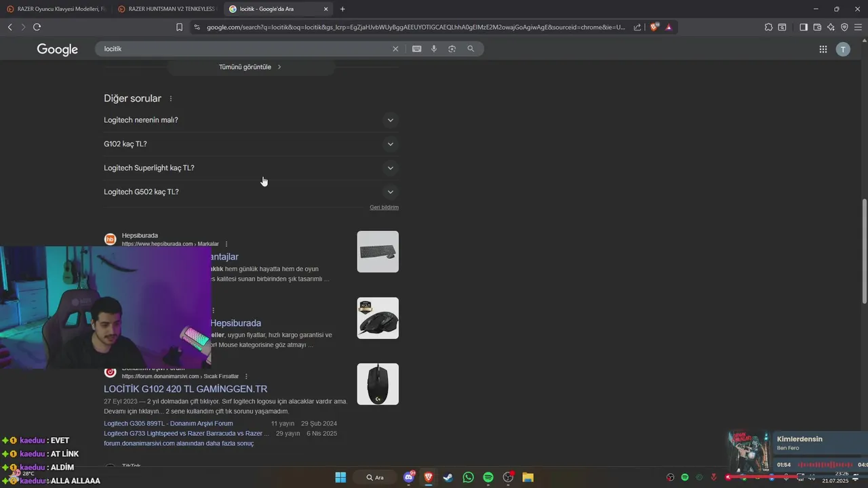This screenshot has height=488, width=868.
Task: Open the Google account avatar T
Action: 843,49
